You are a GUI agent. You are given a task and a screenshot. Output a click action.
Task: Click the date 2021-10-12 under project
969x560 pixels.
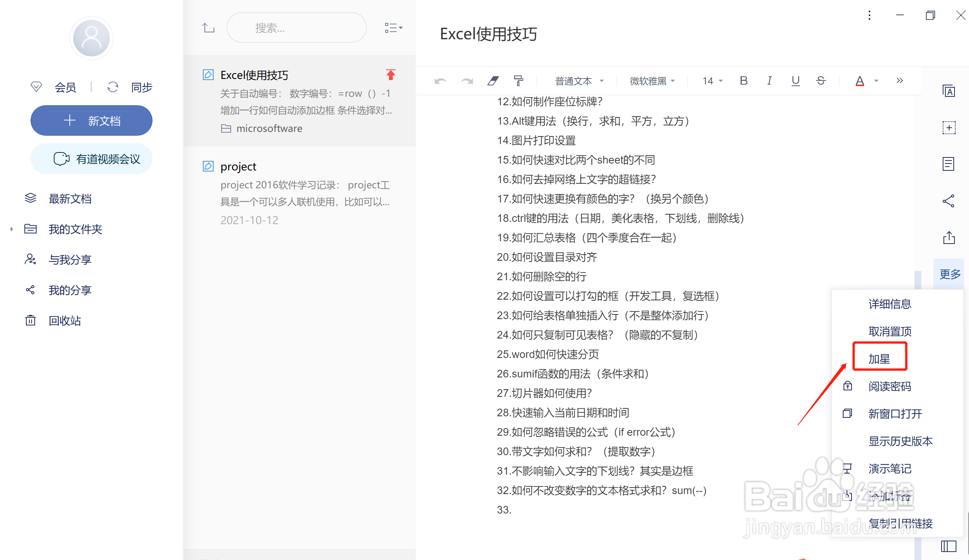(x=249, y=220)
